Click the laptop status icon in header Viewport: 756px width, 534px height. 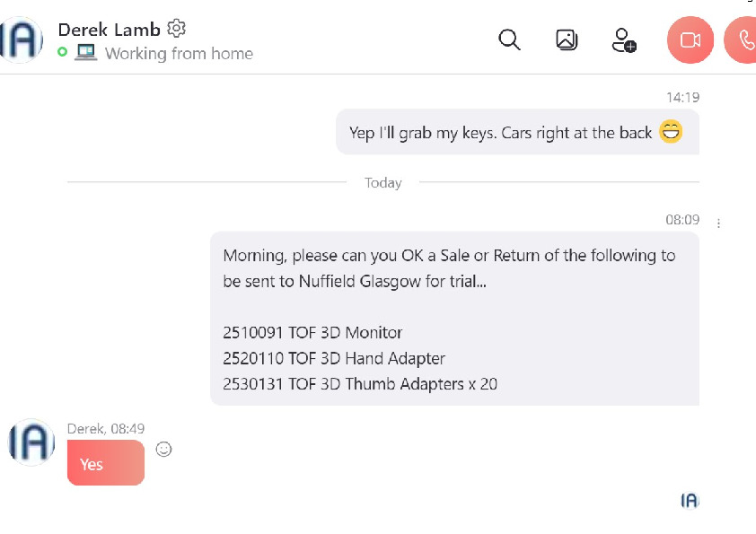point(85,53)
